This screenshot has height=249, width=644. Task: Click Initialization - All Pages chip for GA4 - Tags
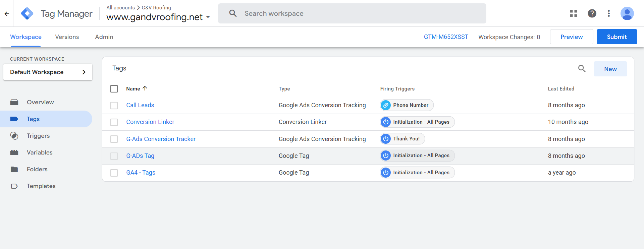pos(417,173)
